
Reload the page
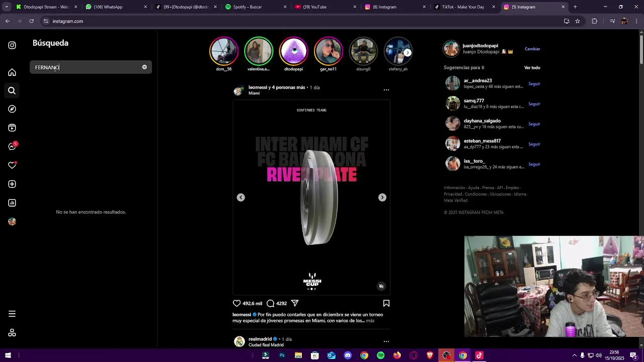coord(31,21)
